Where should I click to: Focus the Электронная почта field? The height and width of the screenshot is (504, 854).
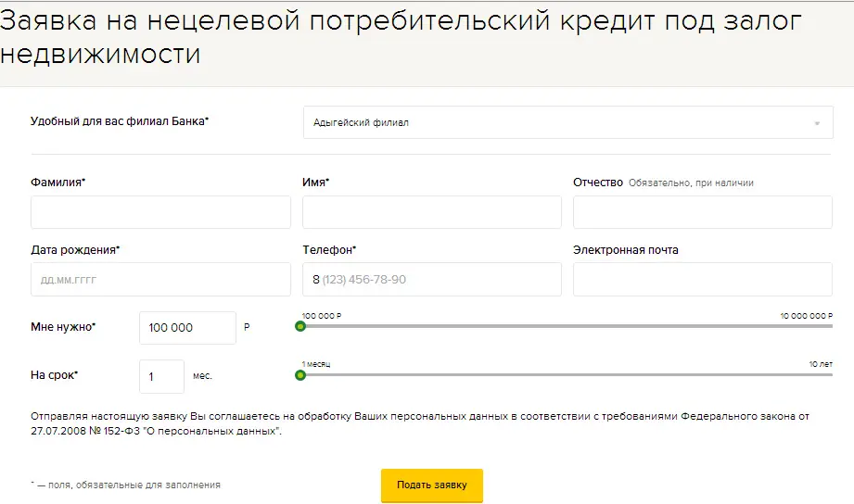(x=703, y=280)
